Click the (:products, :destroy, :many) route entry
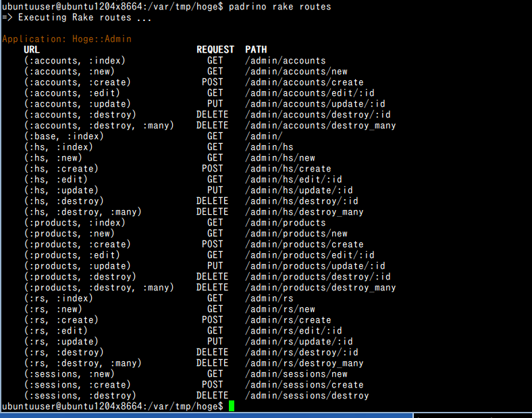Image resolution: width=532 pixels, height=418 pixels. pyautogui.click(x=99, y=288)
